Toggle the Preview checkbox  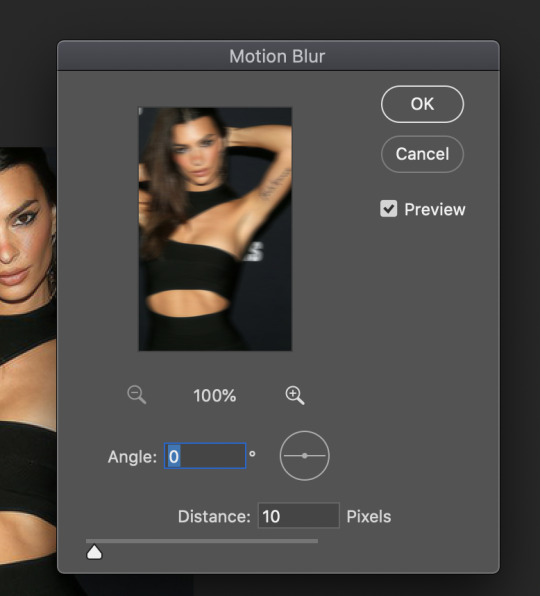tap(389, 209)
